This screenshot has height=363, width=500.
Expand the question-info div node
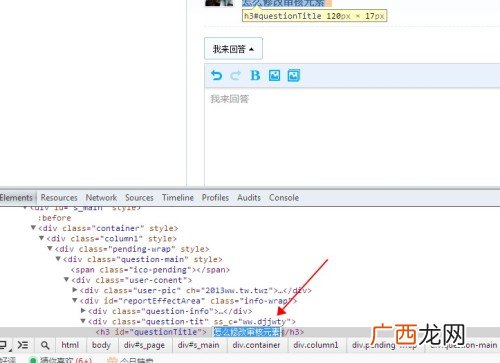pos(83,311)
